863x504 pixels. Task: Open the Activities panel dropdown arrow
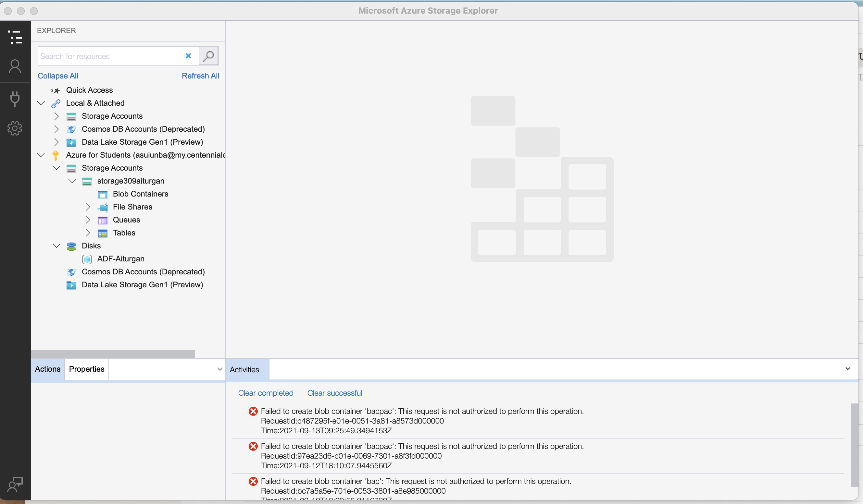(848, 369)
